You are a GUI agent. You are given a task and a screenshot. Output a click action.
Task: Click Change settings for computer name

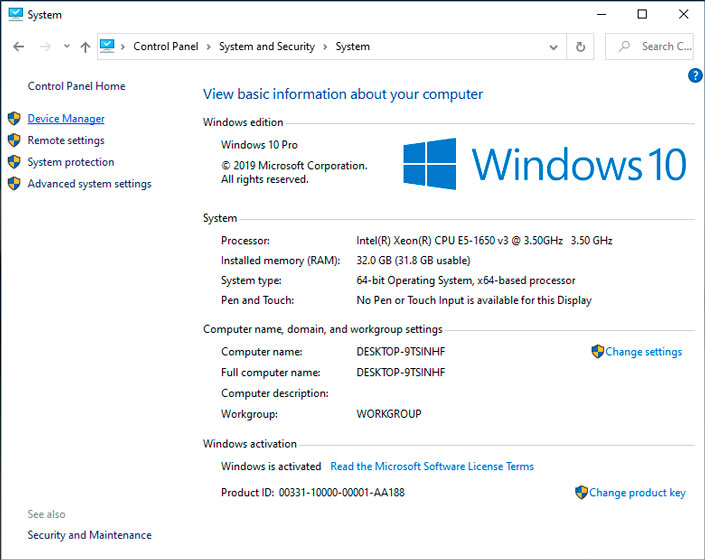click(643, 351)
